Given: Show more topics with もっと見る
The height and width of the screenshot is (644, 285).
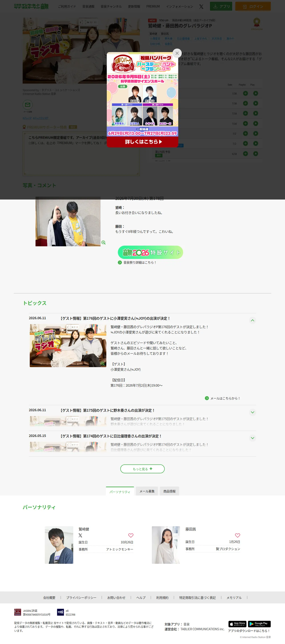Looking at the screenshot, I should point(142,469).
